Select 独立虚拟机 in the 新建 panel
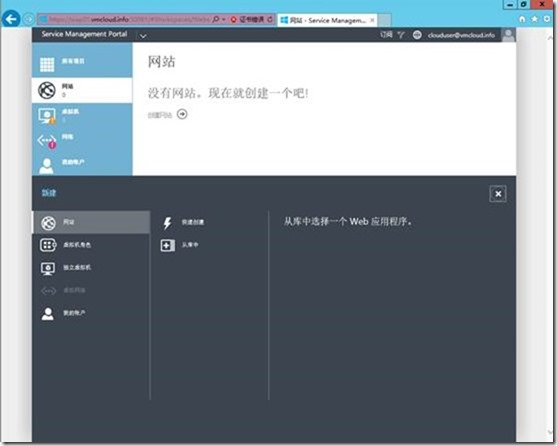 click(91, 268)
